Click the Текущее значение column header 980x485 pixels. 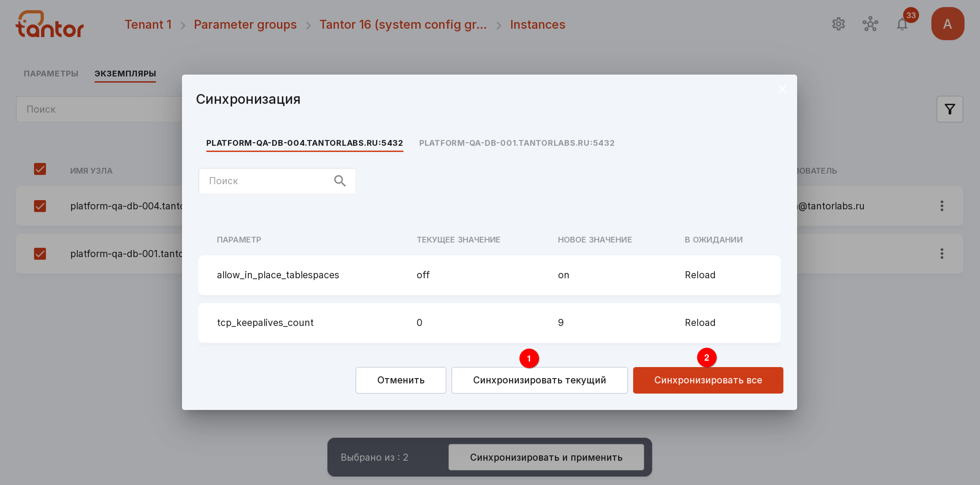click(458, 239)
